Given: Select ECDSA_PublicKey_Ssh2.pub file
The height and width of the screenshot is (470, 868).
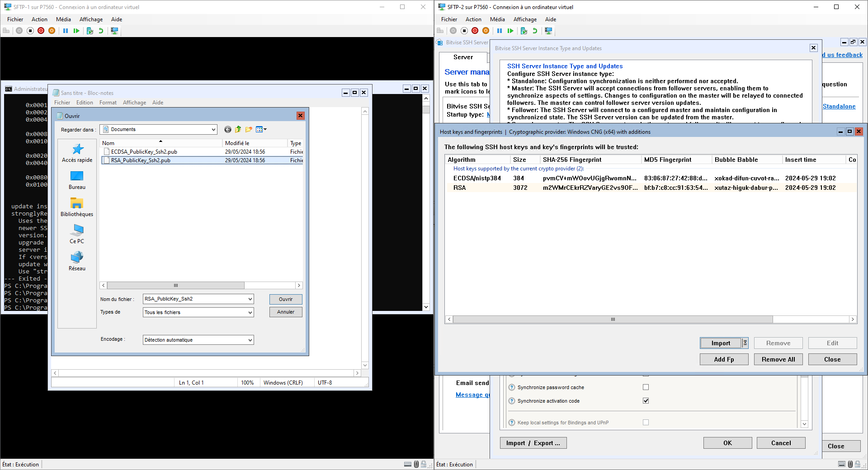Looking at the screenshot, I should (x=144, y=152).
